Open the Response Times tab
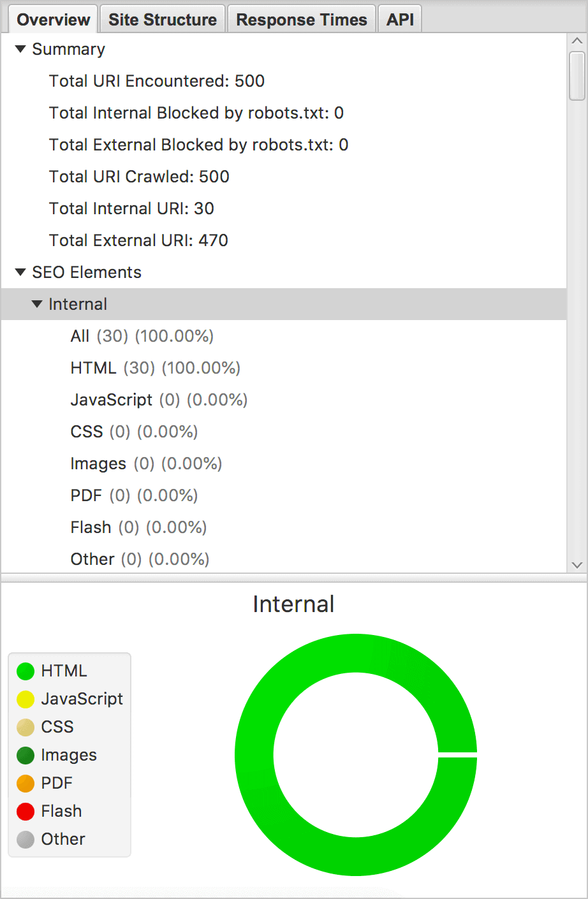 (x=301, y=20)
